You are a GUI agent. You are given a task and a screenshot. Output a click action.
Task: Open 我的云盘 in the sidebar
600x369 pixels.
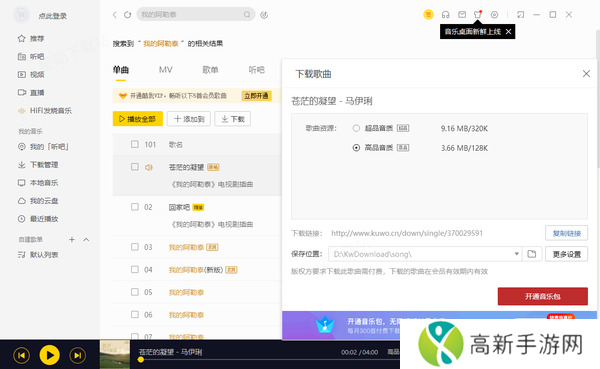point(38,201)
